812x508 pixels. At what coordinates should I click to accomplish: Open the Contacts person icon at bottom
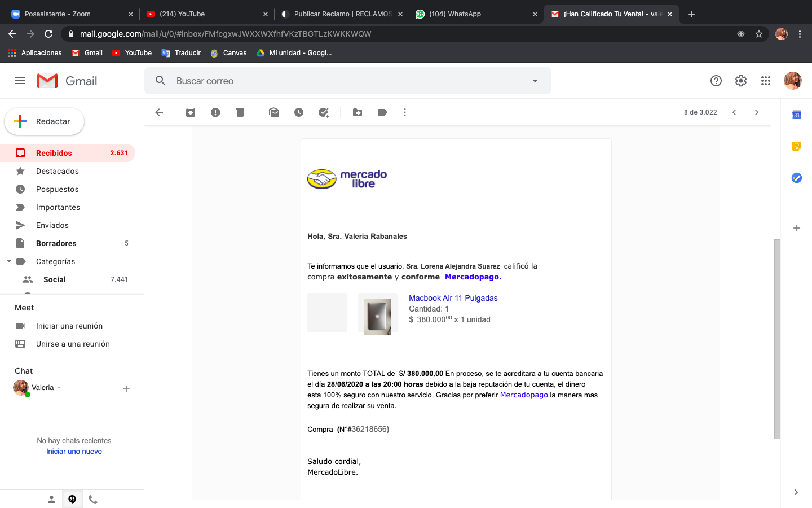click(x=51, y=500)
